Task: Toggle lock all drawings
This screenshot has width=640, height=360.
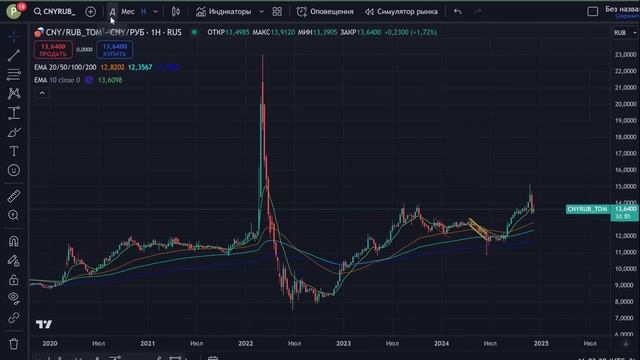Action: point(14,280)
